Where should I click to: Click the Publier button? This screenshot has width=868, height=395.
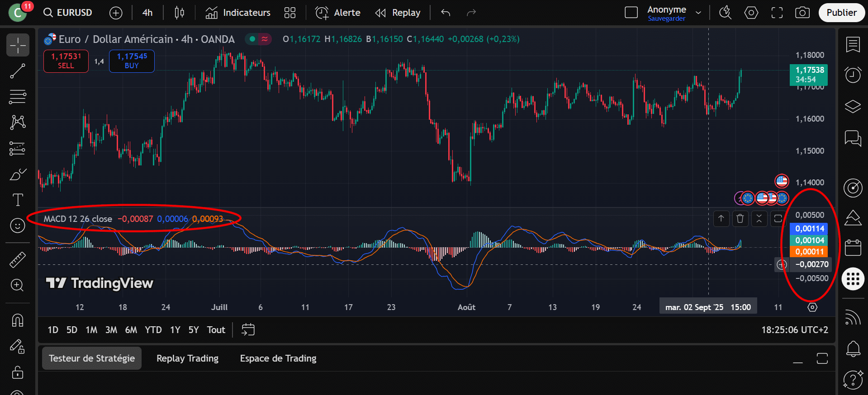click(x=841, y=13)
